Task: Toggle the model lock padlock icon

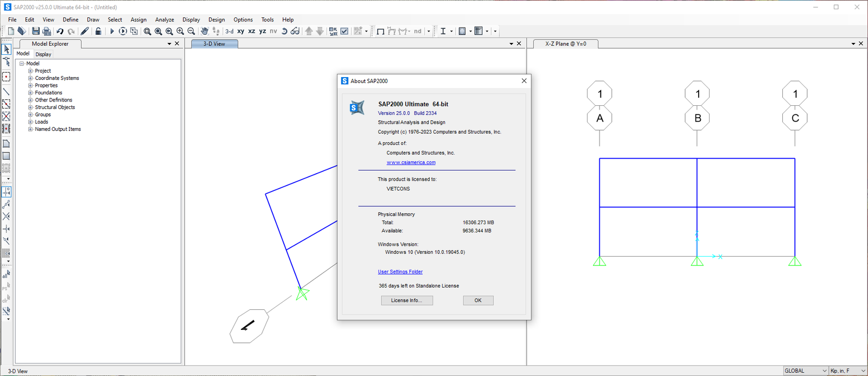Action: (98, 31)
